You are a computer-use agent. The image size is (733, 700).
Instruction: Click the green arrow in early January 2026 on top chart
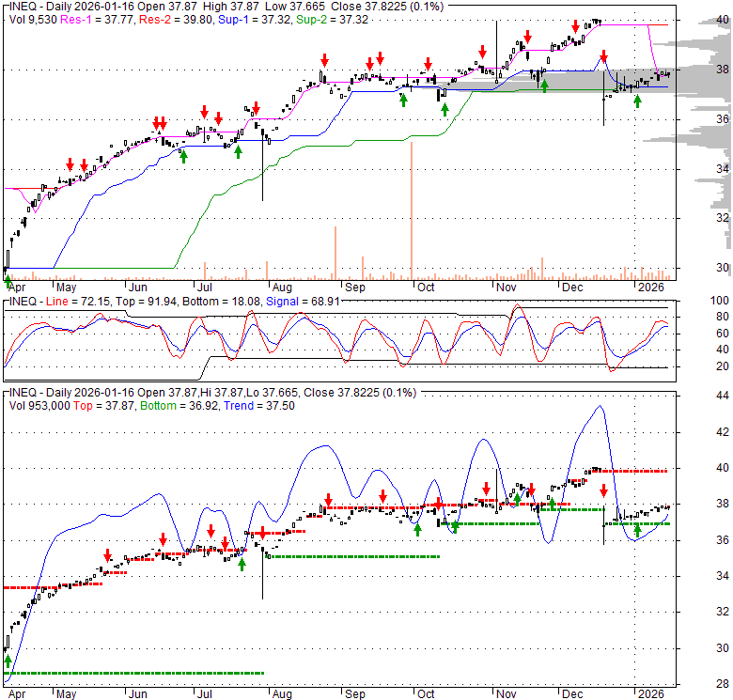pyautogui.click(x=638, y=100)
